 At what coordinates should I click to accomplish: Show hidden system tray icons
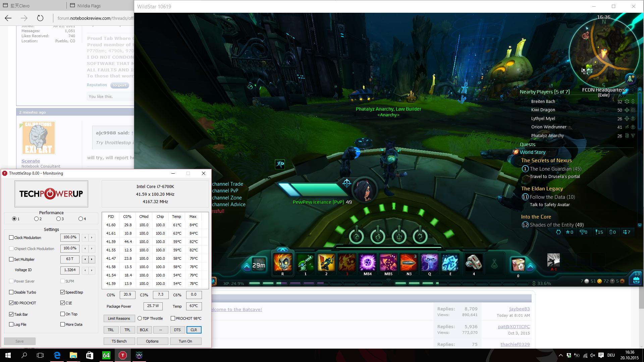point(560,355)
